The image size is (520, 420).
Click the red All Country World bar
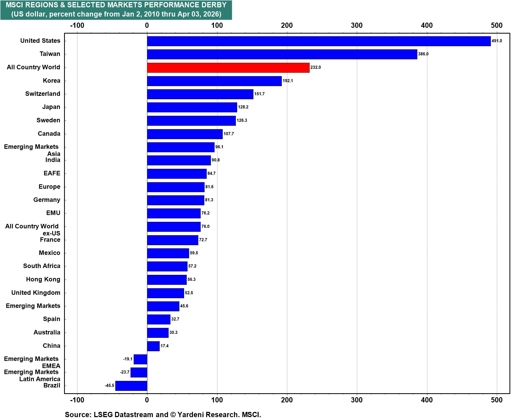pos(228,68)
